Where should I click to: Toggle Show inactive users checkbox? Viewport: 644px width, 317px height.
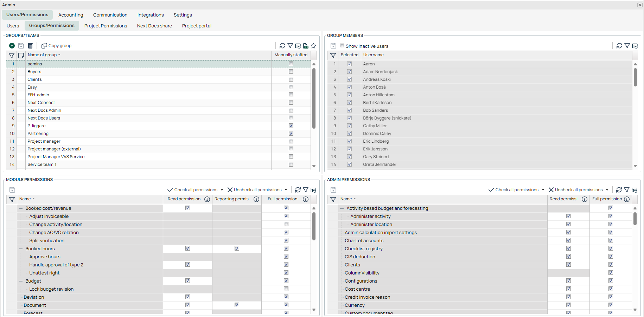pos(342,46)
